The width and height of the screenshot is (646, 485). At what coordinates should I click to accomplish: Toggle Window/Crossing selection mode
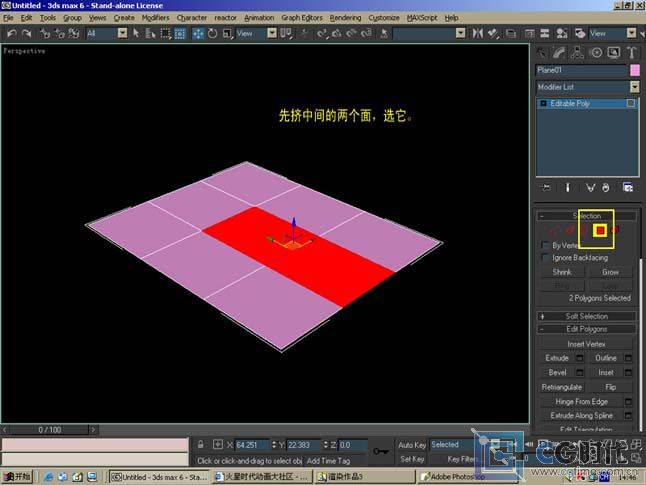[x=180, y=33]
